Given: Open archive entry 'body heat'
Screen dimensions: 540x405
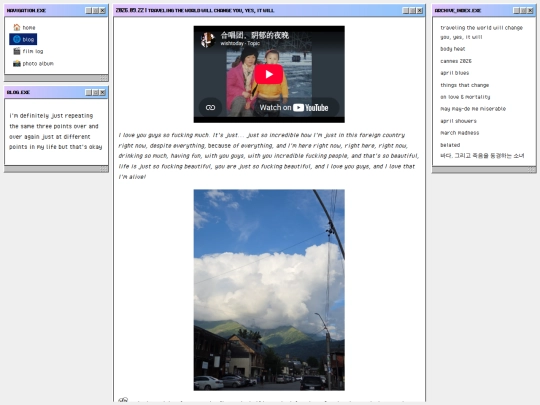Looking at the screenshot, I should pyautogui.click(x=453, y=49).
